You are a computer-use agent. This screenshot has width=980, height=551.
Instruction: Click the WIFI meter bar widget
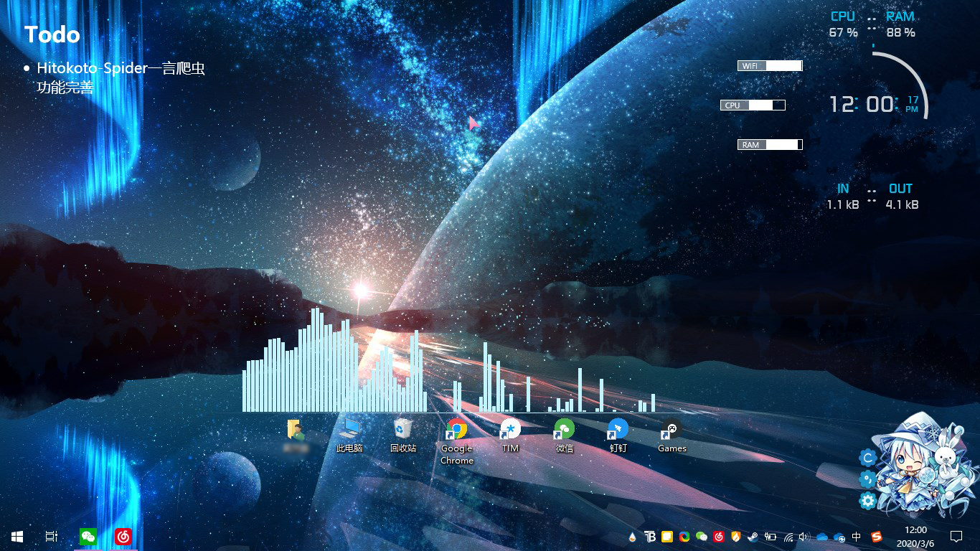pos(770,66)
